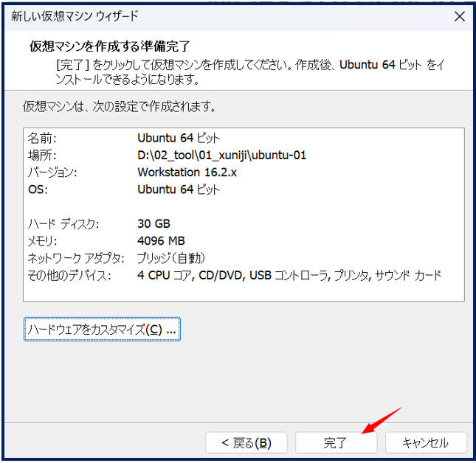Select the location path D:\02_tool\01_xuniji\ubuntu-01
Screen dimensions: 476x463
[x=221, y=156]
